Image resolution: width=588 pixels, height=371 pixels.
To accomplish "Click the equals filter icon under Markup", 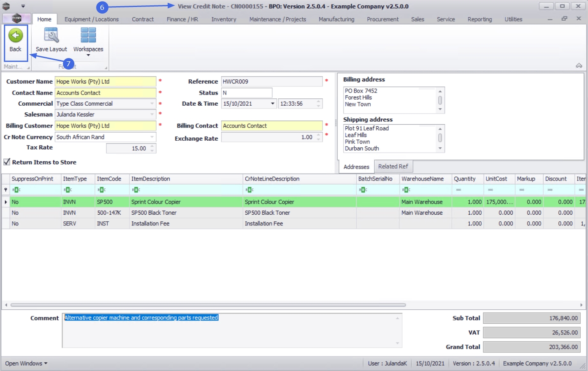I will coord(521,190).
